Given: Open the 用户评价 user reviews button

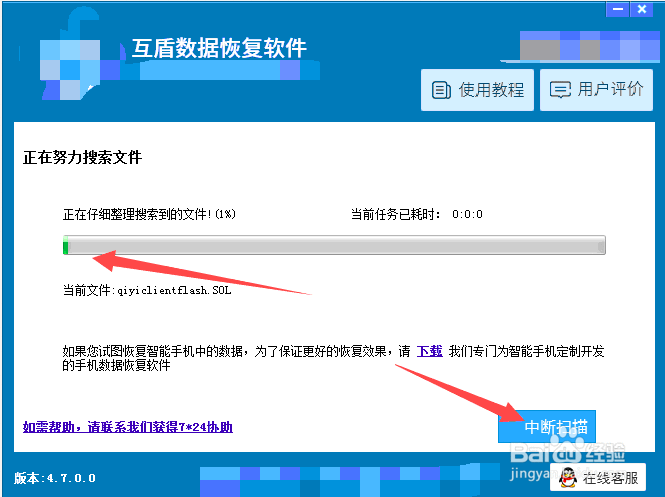Looking at the screenshot, I should point(596,90).
